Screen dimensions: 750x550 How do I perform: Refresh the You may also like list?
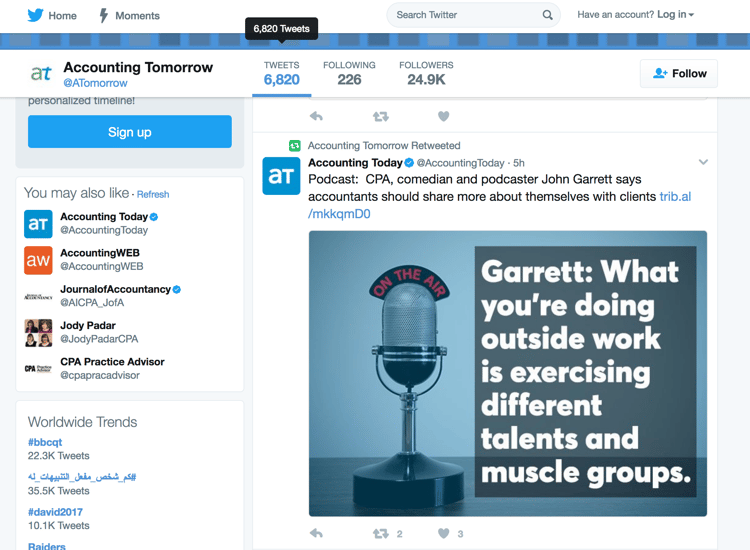tap(153, 194)
